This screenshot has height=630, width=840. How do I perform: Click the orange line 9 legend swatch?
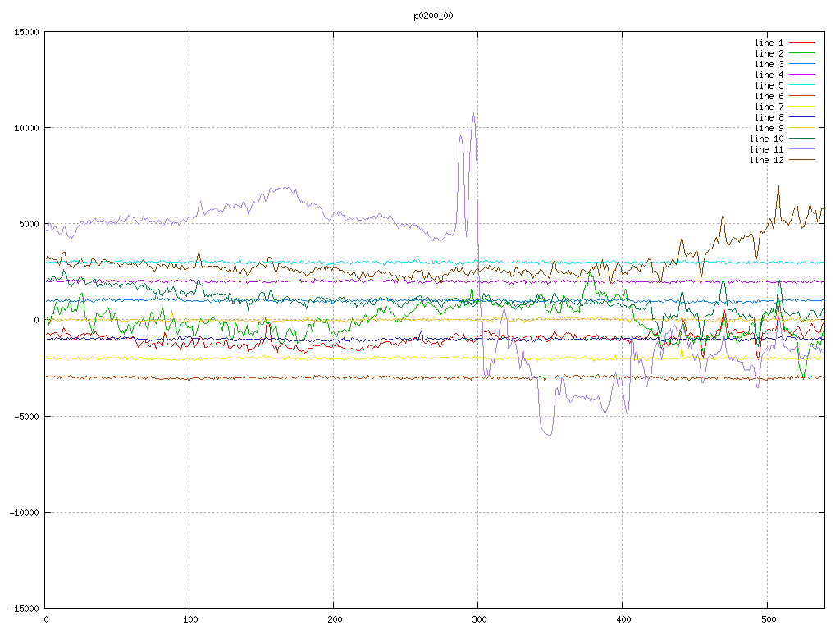click(x=802, y=128)
